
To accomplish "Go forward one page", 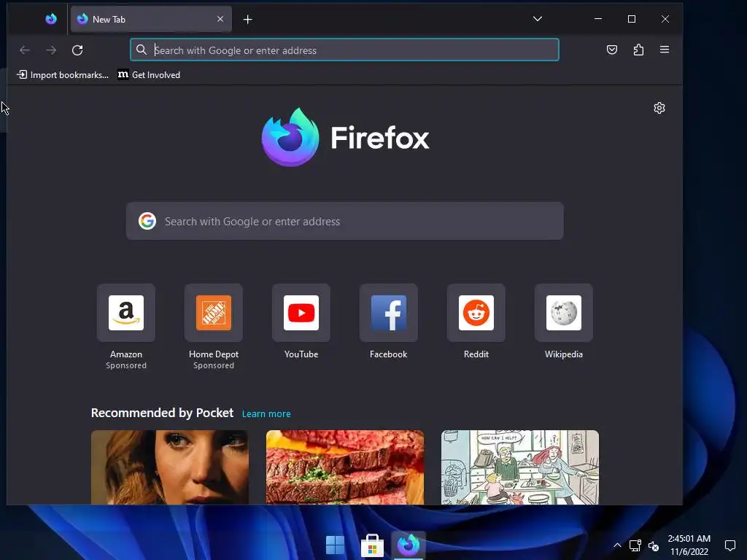I will point(51,50).
